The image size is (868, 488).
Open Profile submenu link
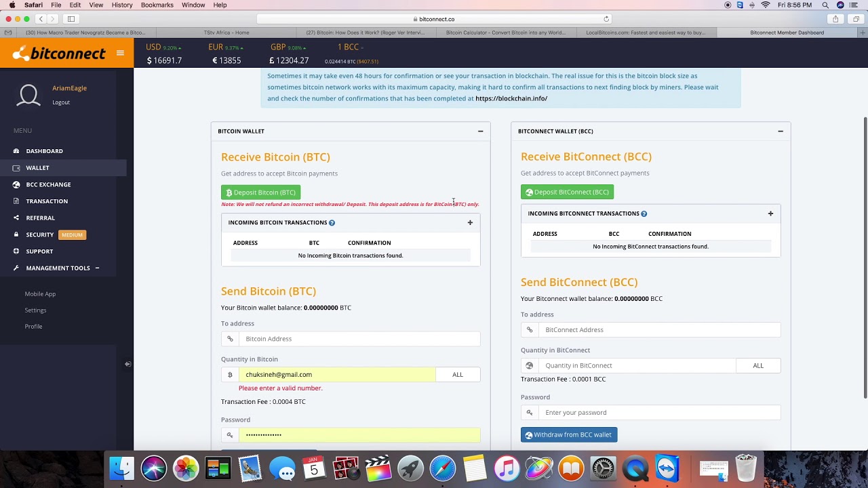click(33, 327)
